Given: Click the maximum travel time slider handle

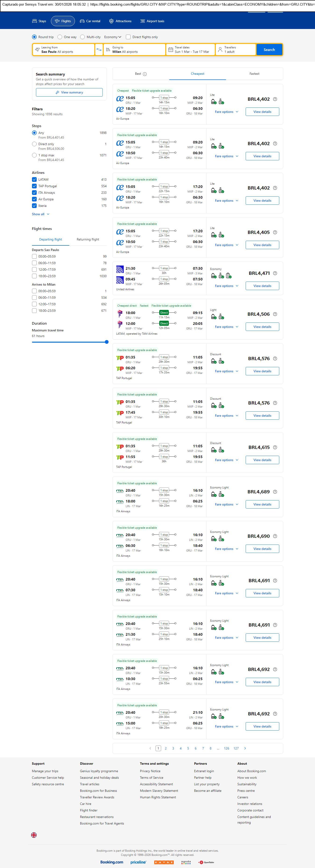Looking at the screenshot, I should click(x=107, y=342).
